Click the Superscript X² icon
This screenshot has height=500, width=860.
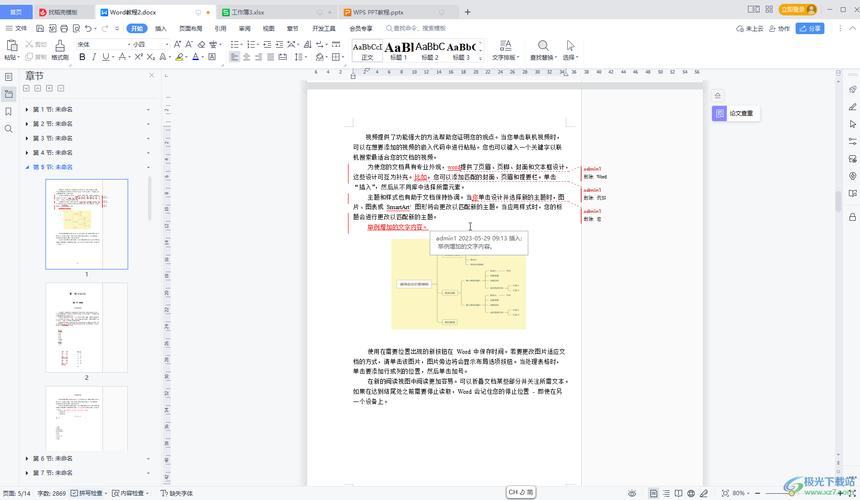pos(139,56)
